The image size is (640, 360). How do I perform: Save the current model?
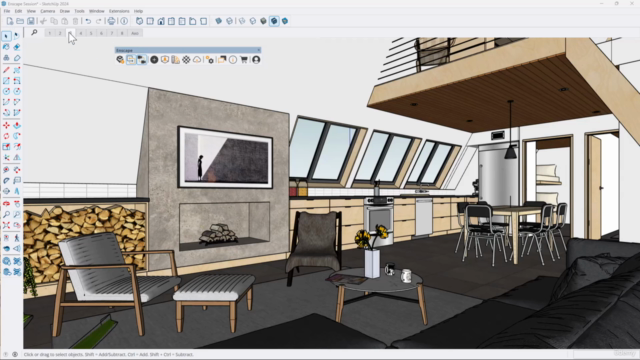click(31, 21)
